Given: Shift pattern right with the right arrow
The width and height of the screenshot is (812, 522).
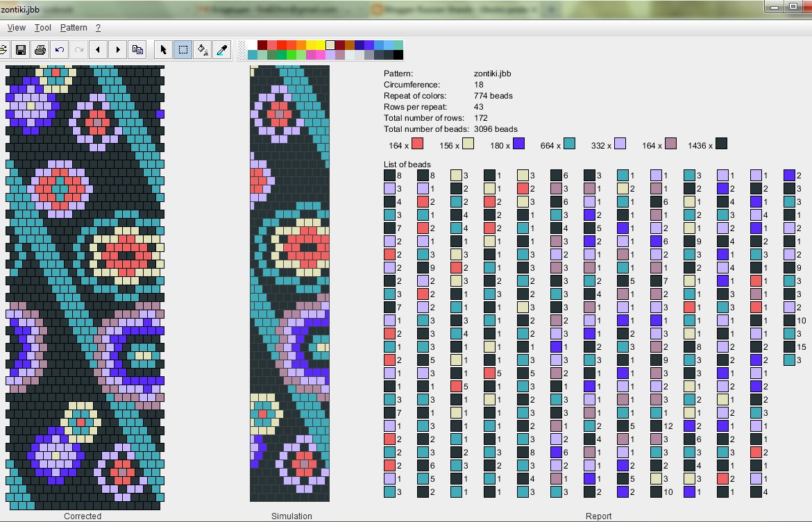Looking at the screenshot, I should pyautogui.click(x=118, y=50).
